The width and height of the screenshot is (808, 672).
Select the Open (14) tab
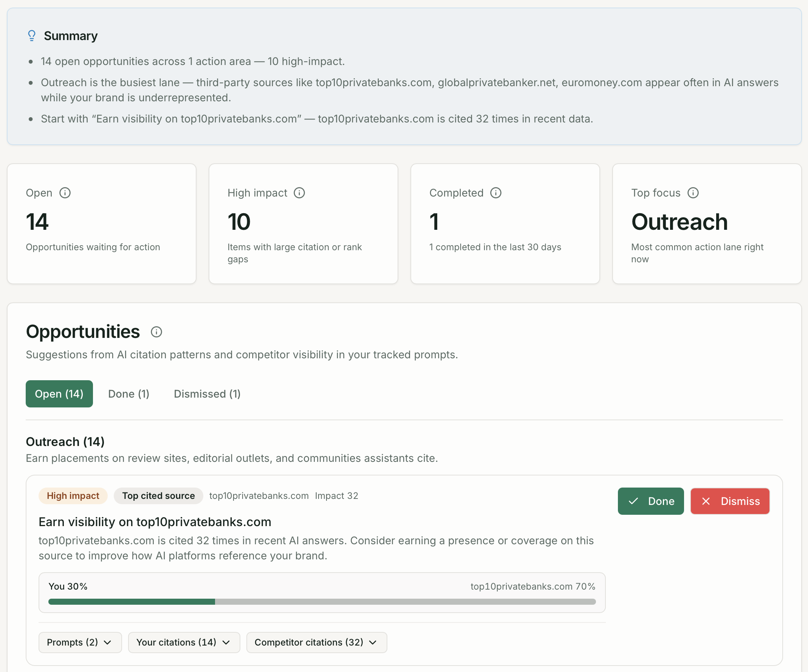tap(59, 394)
